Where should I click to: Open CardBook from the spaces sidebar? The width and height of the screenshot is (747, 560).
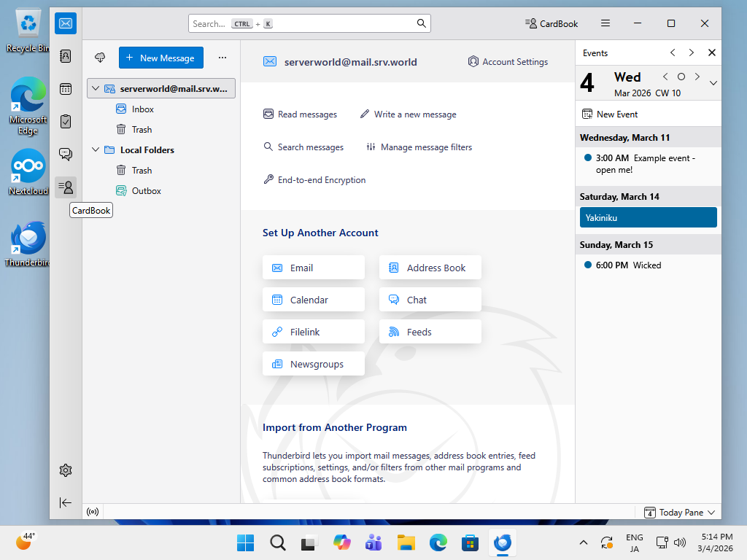[66, 187]
